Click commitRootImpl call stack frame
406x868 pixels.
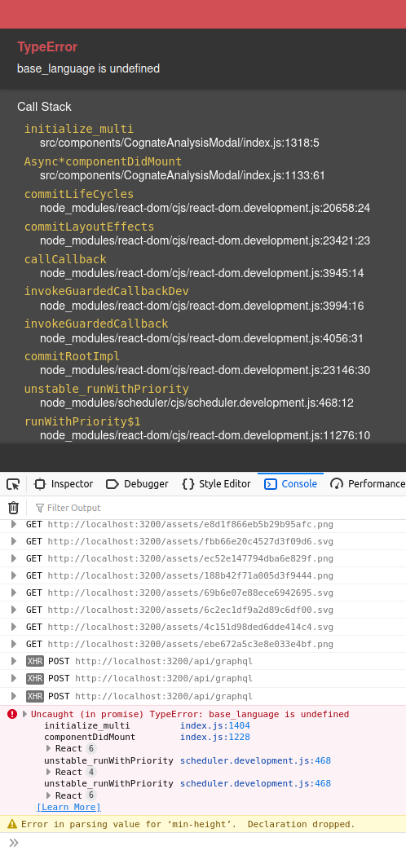[x=72, y=356]
